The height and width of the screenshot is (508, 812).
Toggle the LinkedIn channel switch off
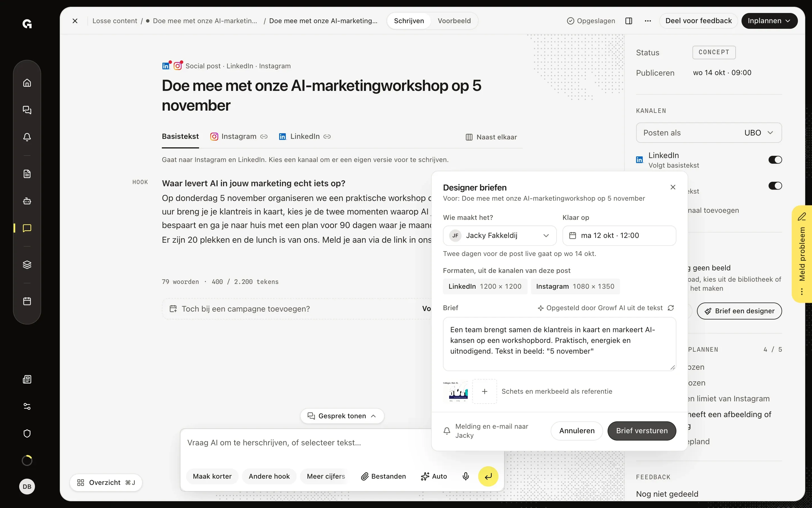tap(775, 159)
